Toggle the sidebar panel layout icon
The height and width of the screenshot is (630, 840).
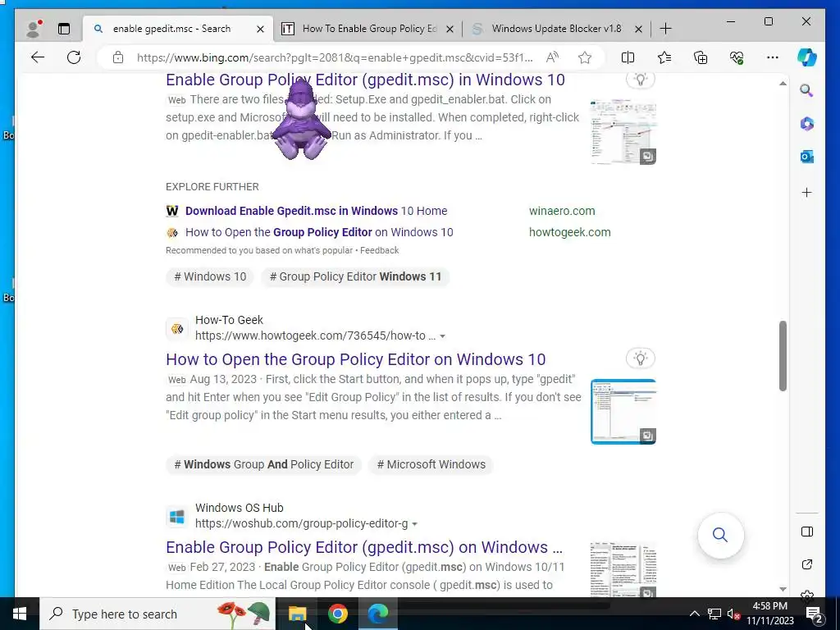click(x=807, y=532)
